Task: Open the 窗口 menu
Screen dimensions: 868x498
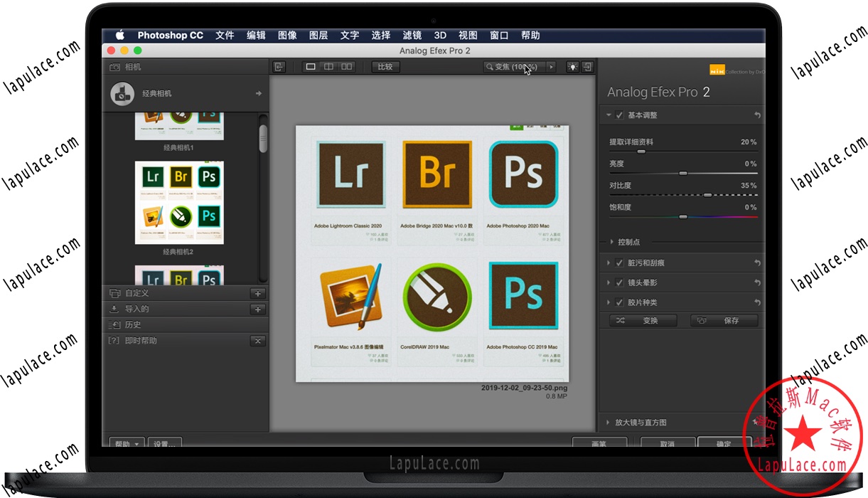Action: click(x=499, y=35)
